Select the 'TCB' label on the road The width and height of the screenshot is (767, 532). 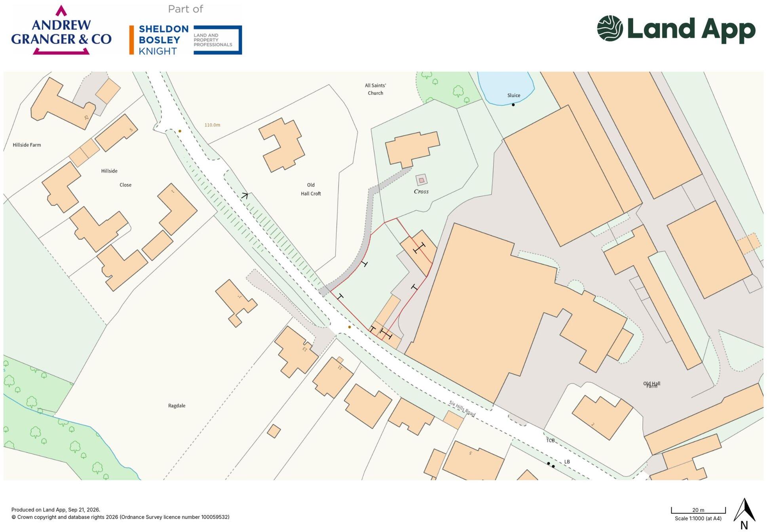551,441
